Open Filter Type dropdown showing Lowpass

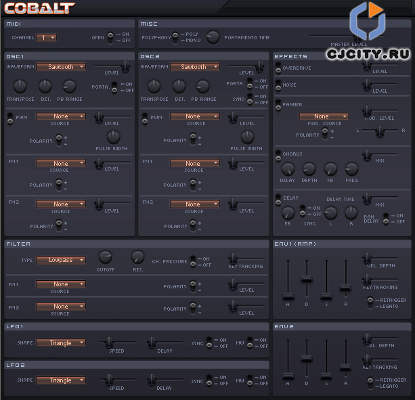[61, 260]
